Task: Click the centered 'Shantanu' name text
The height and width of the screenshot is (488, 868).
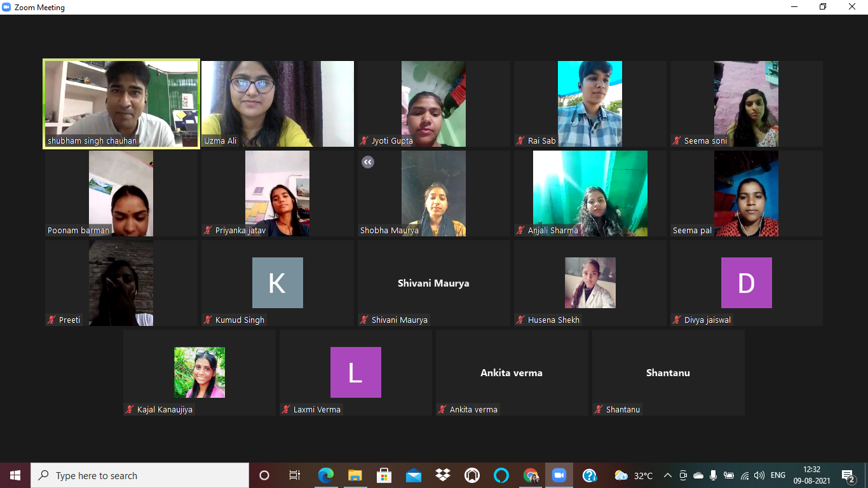Action: pos(668,372)
